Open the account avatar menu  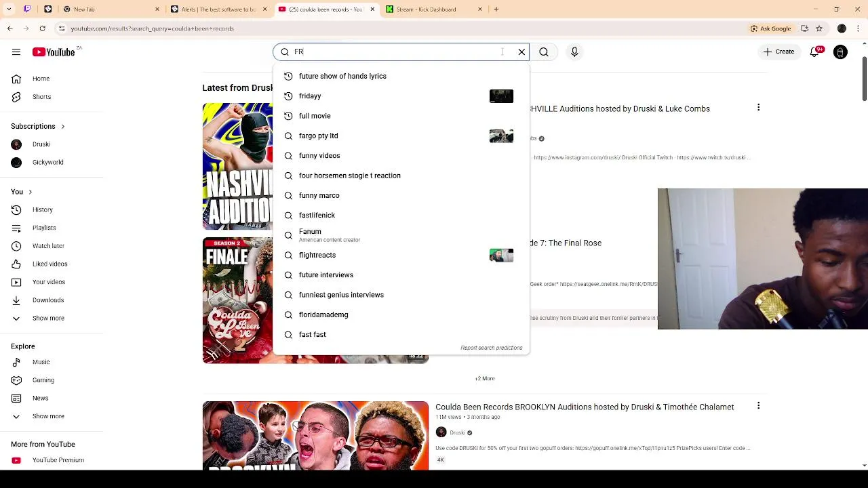(x=840, y=52)
